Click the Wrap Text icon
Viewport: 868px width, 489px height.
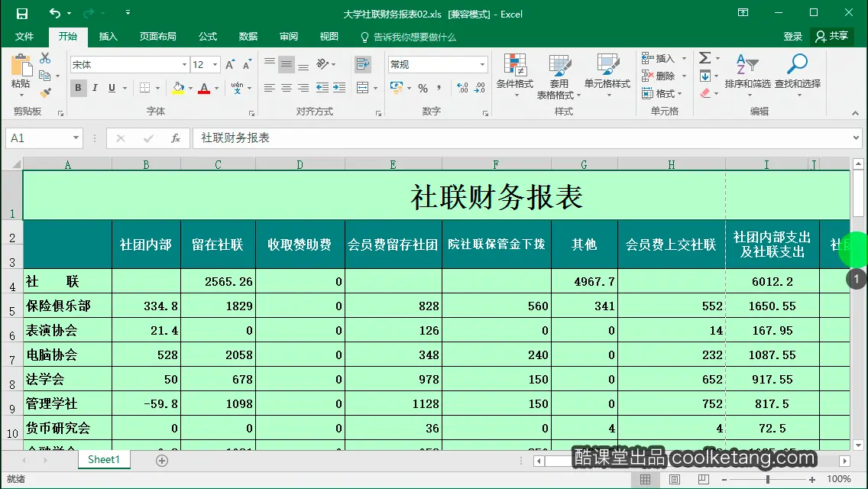pyautogui.click(x=363, y=64)
